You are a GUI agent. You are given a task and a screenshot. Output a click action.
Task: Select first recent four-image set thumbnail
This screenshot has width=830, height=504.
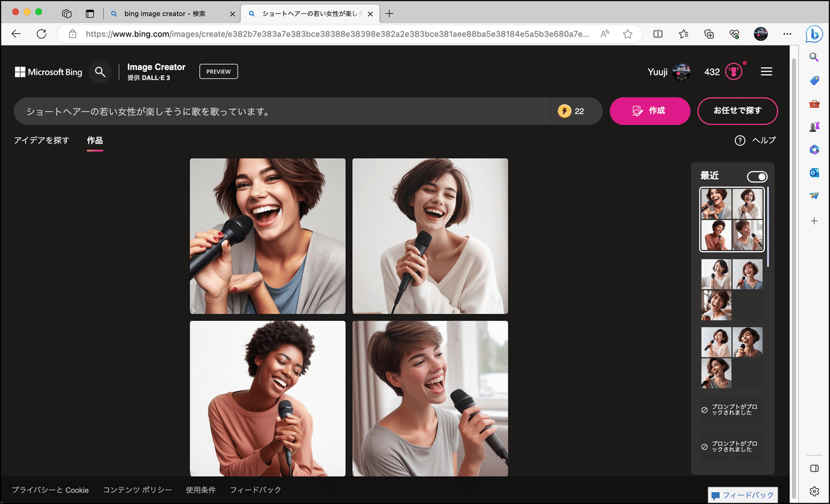pos(732,219)
